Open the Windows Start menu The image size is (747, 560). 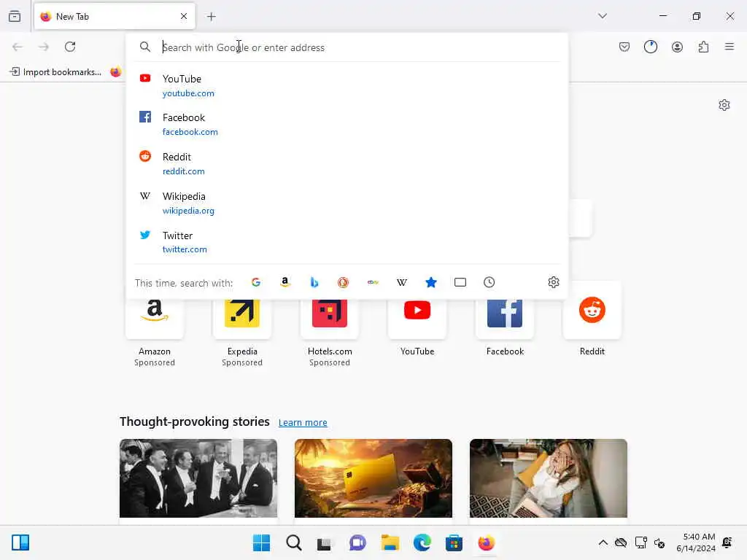coord(261,542)
